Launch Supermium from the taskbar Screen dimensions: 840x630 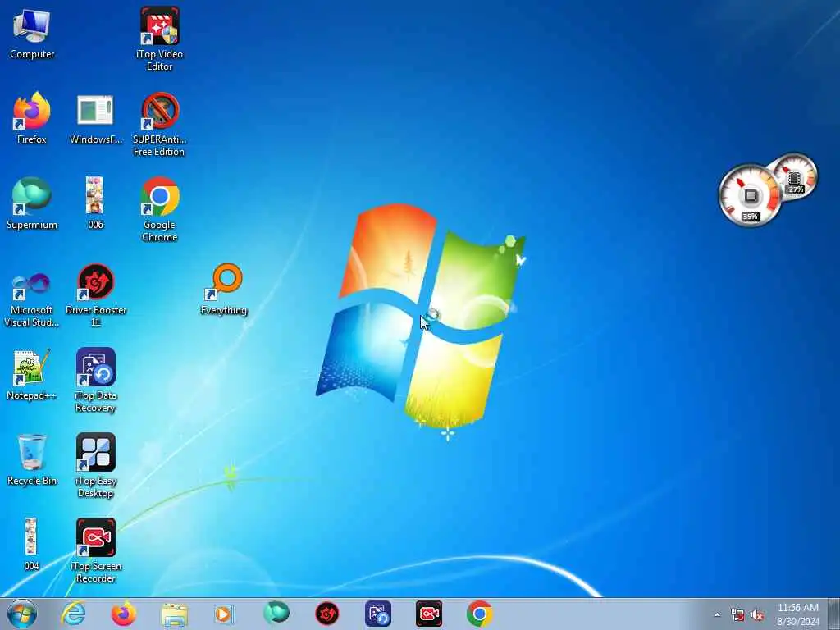(x=276, y=613)
